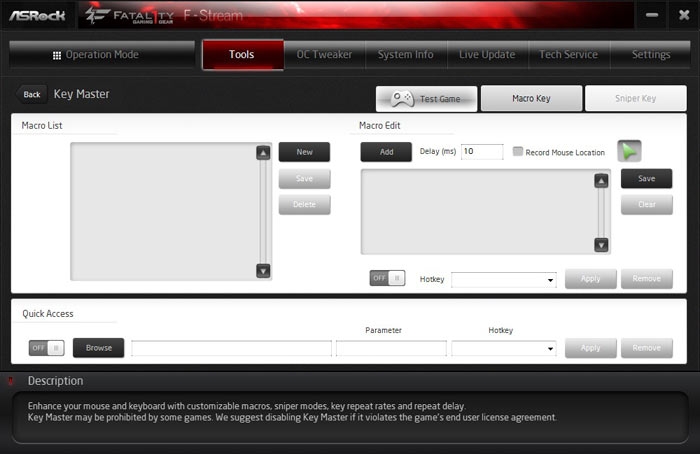Screen dimensions: 700x454
Task: Click Browse in Quick Access
Action: [99, 348]
